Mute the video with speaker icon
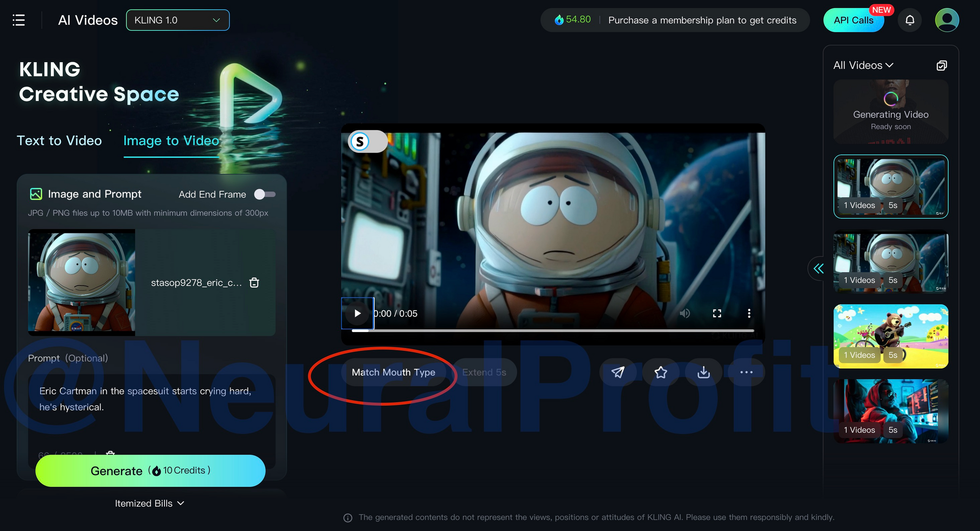The image size is (980, 531). point(685,313)
